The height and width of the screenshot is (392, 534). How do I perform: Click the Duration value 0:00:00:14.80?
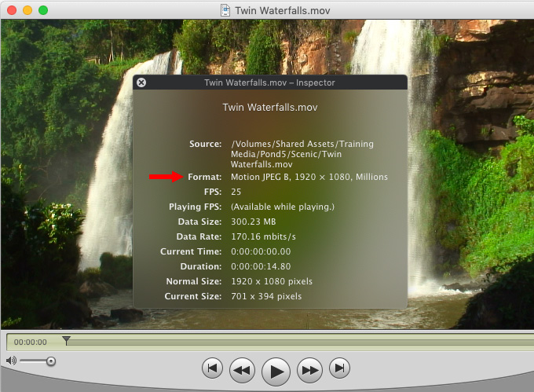261,266
